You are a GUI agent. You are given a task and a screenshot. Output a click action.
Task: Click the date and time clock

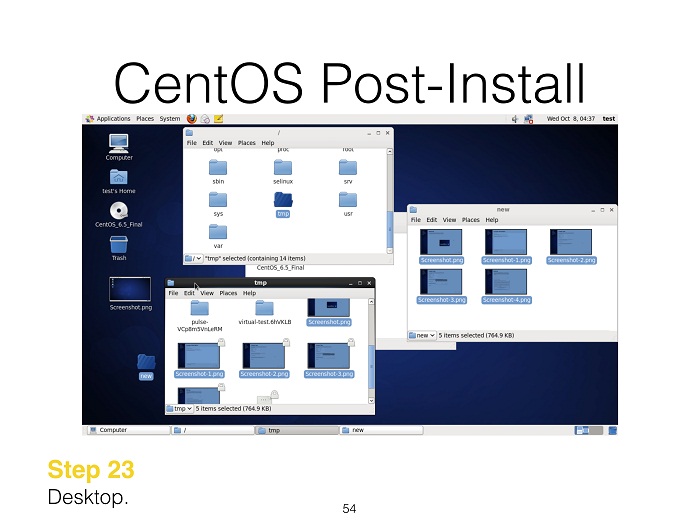click(571, 119)
